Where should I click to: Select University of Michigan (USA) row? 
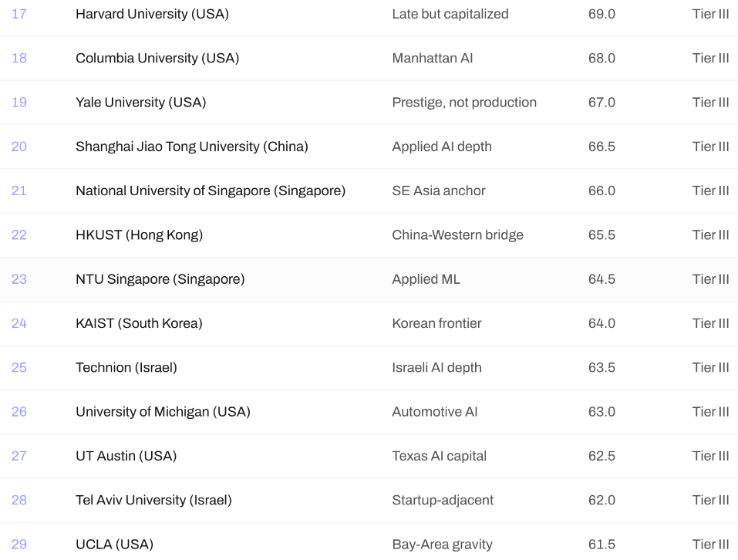(x=369, y=412)
